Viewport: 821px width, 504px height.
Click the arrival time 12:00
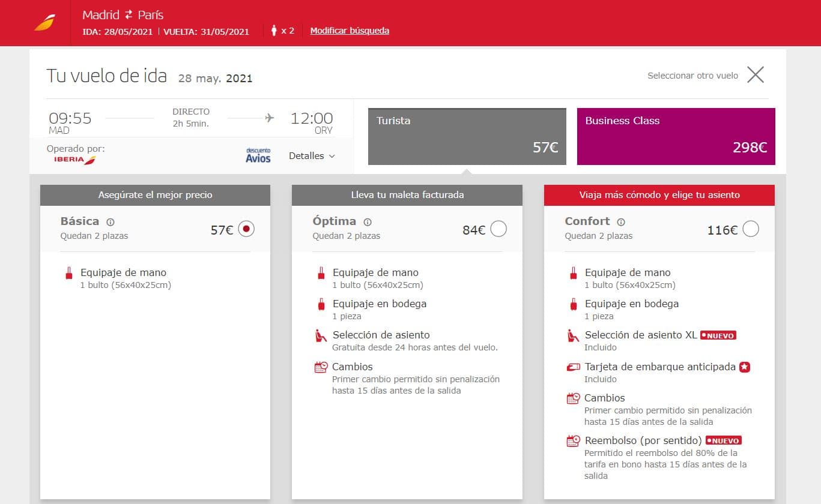(312, 118)
